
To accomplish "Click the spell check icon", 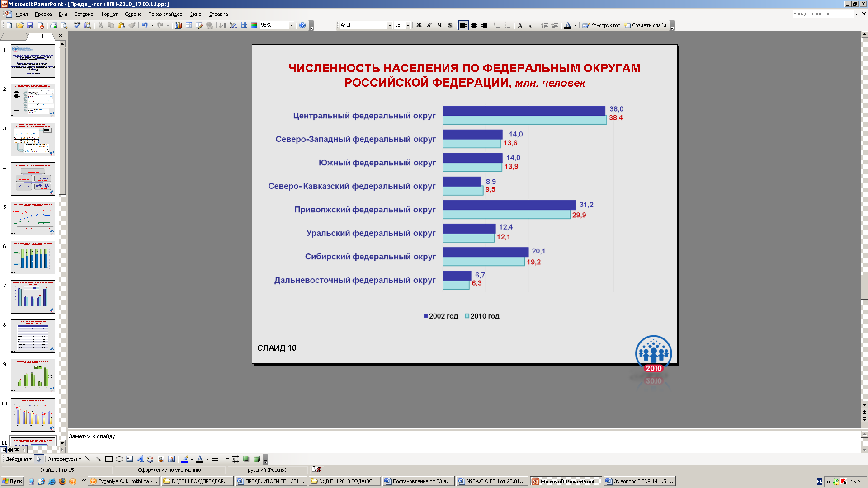I will tap(77, 25).
